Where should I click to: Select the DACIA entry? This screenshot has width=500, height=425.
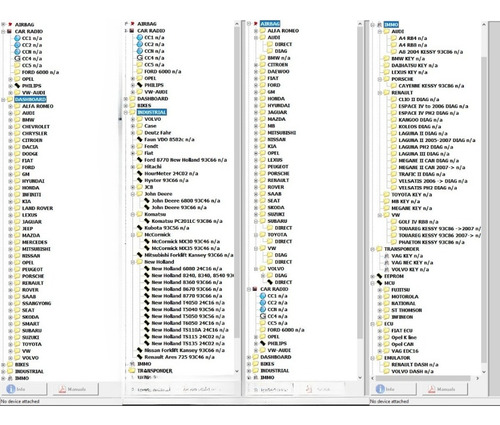(x=30, y=147)
